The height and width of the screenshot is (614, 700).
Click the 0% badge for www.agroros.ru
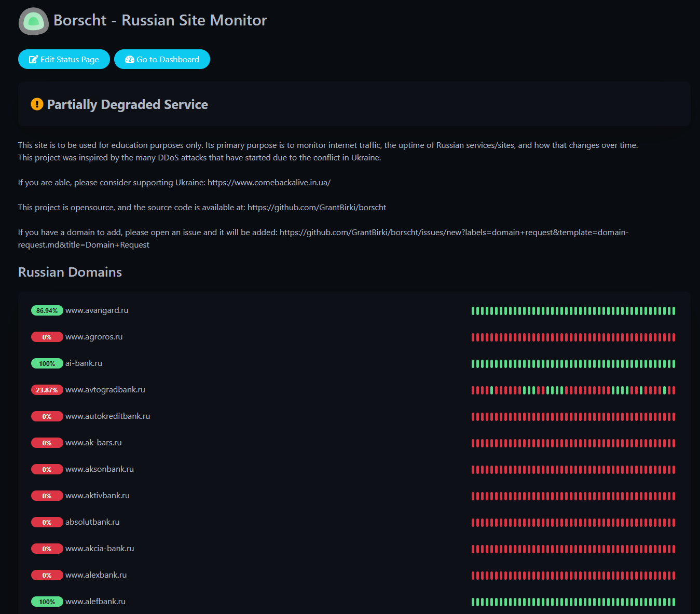[x=47, y=337]
